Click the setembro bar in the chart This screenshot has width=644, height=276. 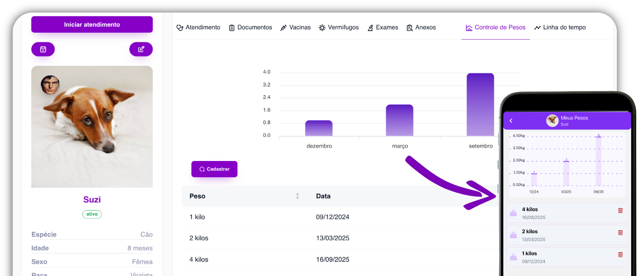tap(480, 105)
